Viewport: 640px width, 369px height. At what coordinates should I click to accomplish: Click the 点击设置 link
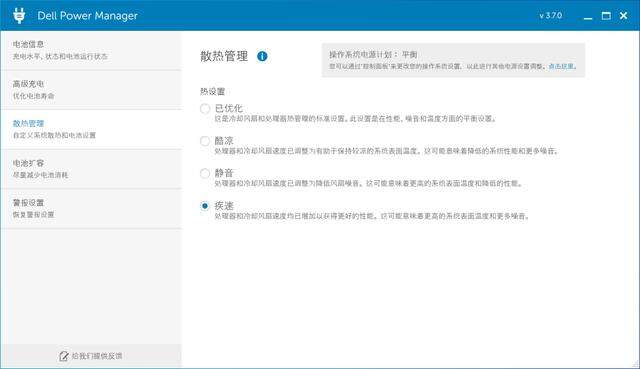point(562,66)
